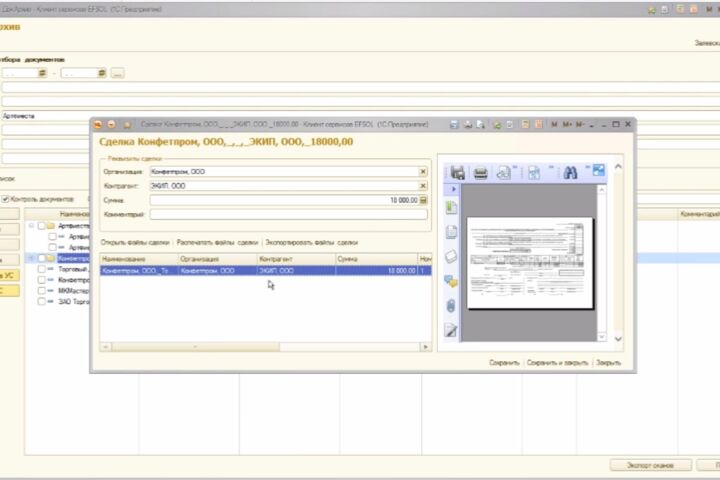
Task: Click the horizontal scrollbar under files table
Action: [x=265, y=347]
